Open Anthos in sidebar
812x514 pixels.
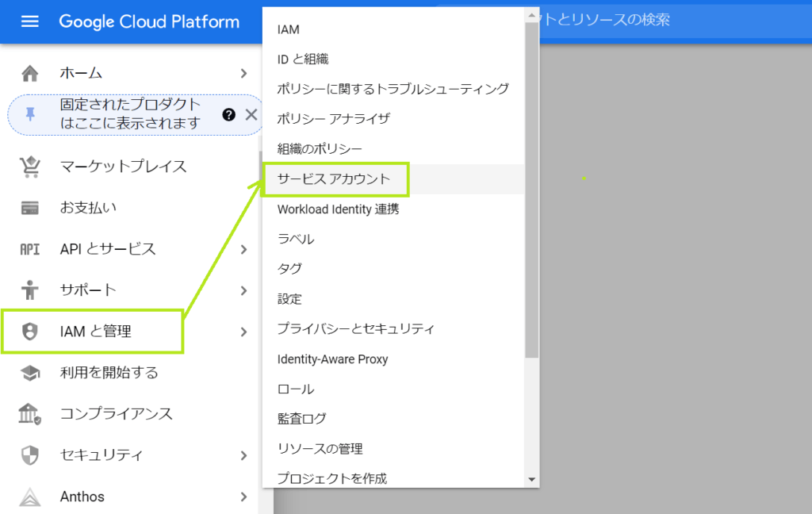pos(82,497)
